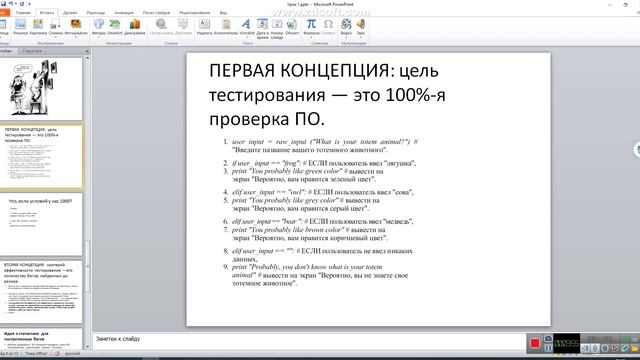
Task: Open the View (Вид) tab
Action: [223, 13]
